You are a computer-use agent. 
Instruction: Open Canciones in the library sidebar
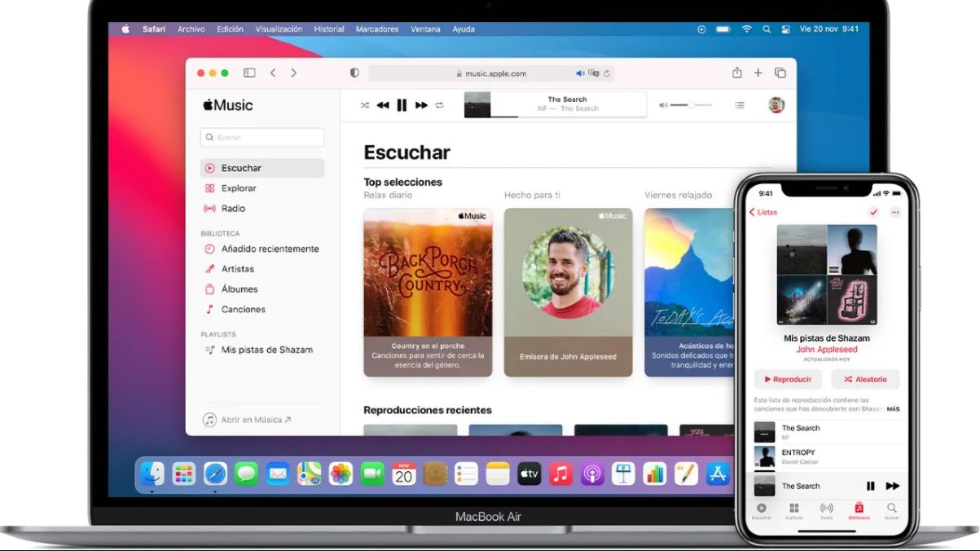pos(262,309)
